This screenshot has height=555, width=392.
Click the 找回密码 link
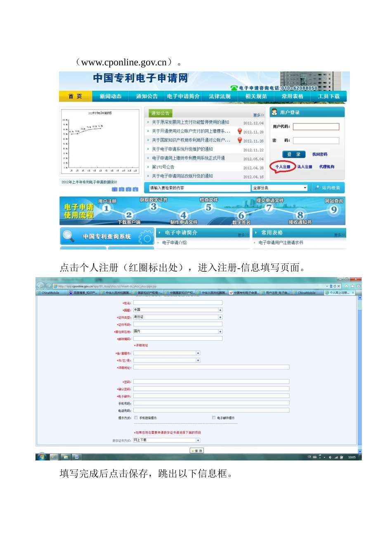[x=320, y=154]
